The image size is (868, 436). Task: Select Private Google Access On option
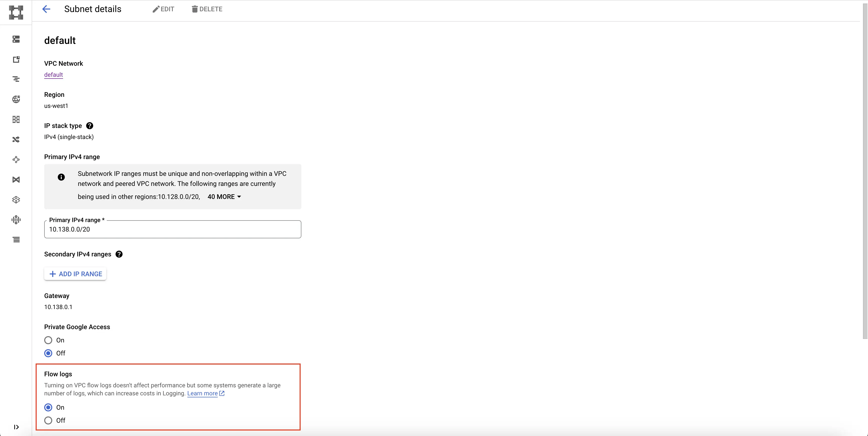tap(48, 340)
